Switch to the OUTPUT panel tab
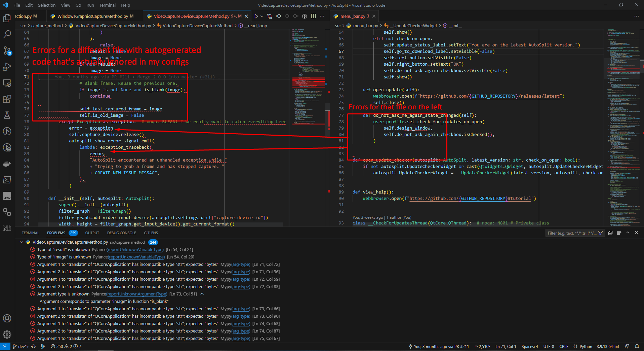 (92, 233)
